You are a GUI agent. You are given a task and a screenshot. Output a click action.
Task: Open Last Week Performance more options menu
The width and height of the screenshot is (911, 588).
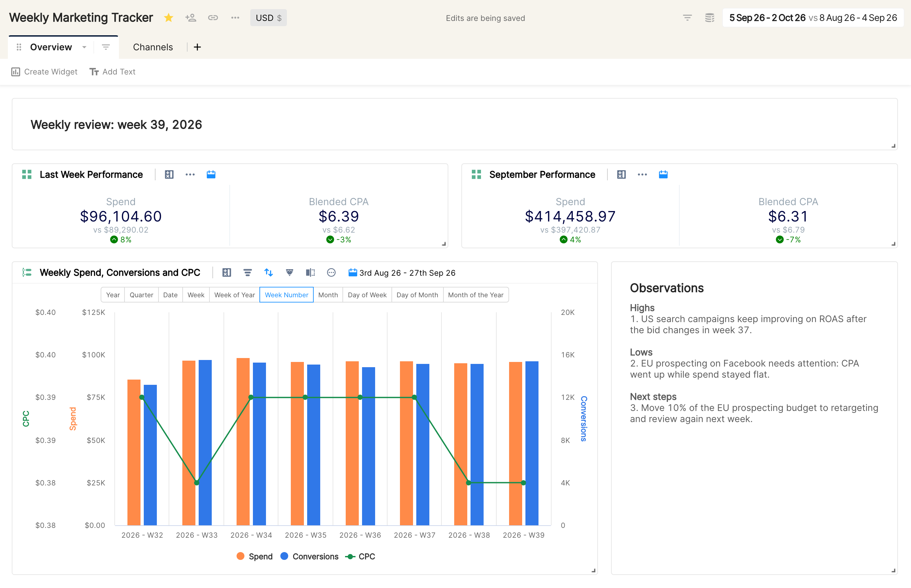(x=190, y=174)
